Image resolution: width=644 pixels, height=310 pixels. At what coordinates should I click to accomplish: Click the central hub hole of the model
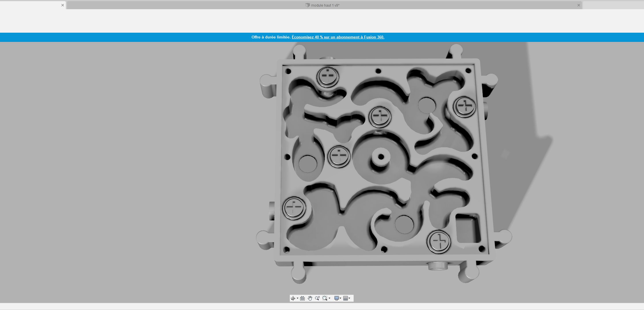tap(381, 157)
